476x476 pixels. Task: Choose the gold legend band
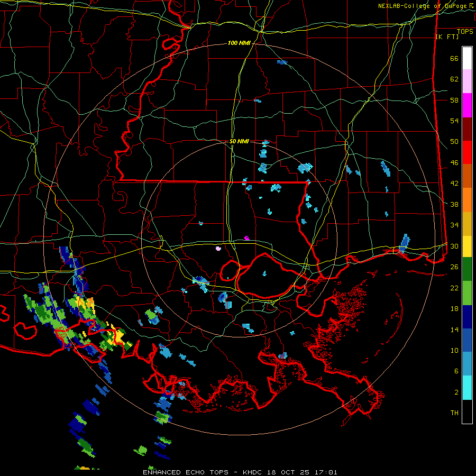(x=467, y=224)
